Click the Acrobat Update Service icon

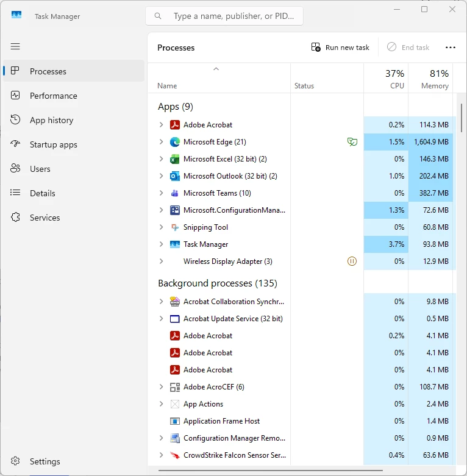pyautogui.click(x=174, y=319)
